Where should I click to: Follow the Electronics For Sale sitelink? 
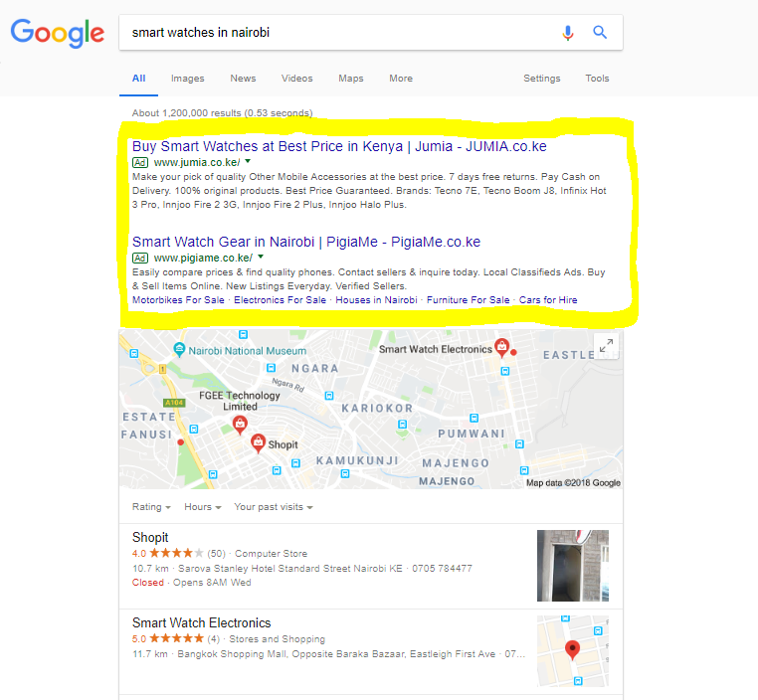pyautogui.click(x=280, y=300)
